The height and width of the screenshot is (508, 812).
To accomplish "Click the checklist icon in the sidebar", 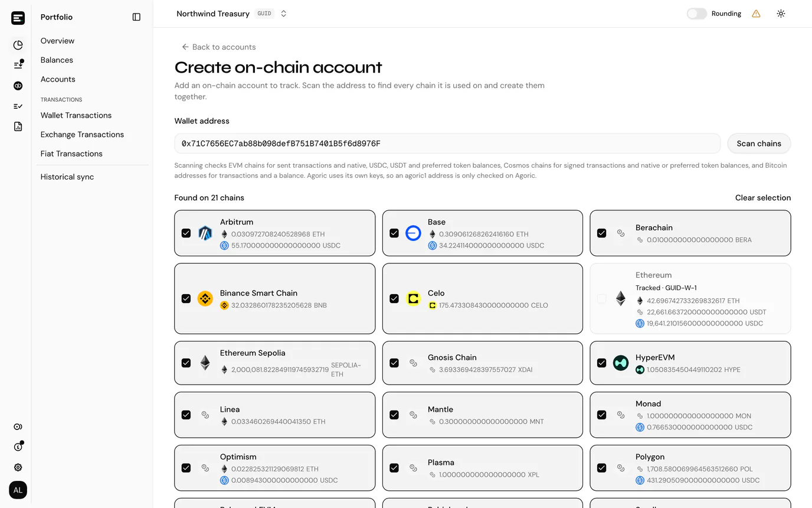I will 18,106.
